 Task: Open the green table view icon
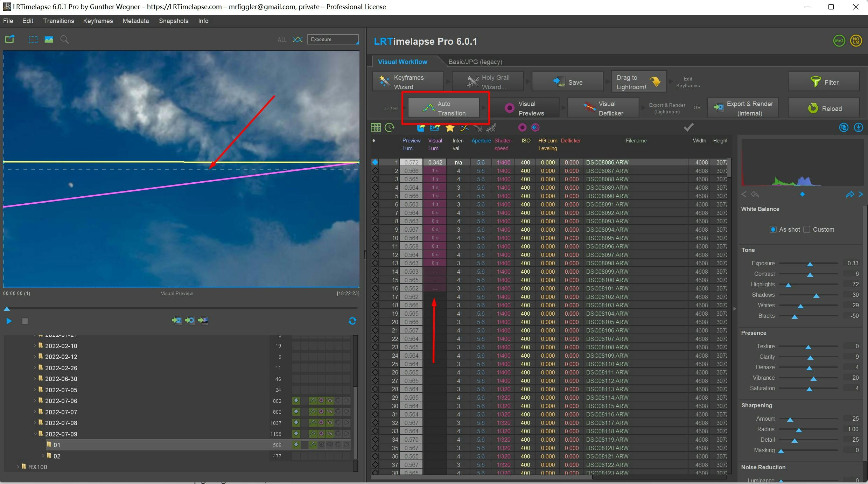click(376, 127)
